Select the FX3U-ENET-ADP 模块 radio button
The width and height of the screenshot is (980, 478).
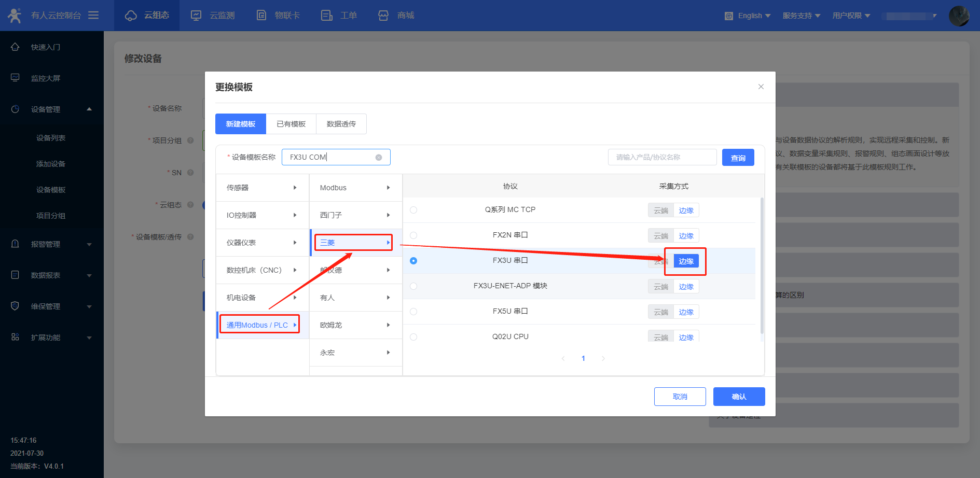(x=413, y=286)
